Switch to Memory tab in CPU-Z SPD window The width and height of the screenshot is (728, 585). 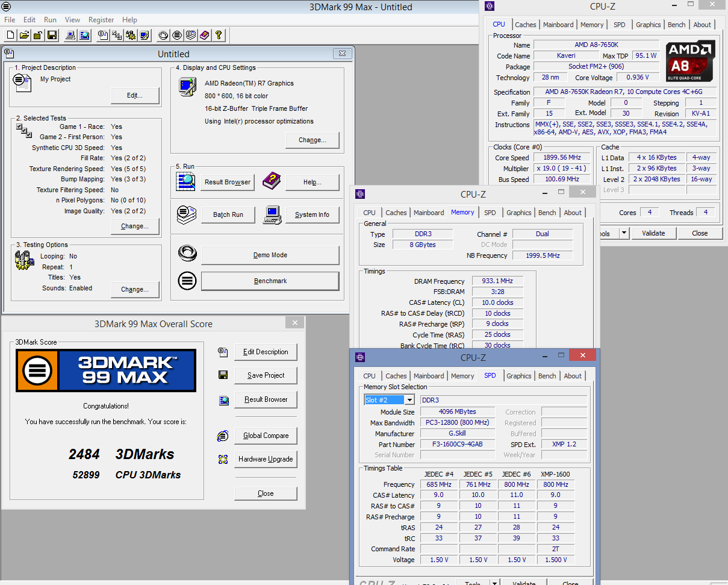click(462, 376)
